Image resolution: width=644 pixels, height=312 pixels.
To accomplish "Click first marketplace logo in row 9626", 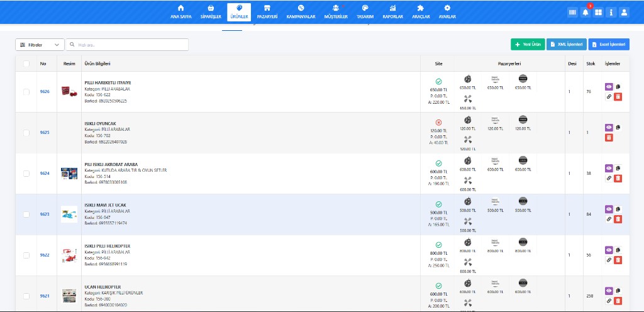I will tap(467, 79).
